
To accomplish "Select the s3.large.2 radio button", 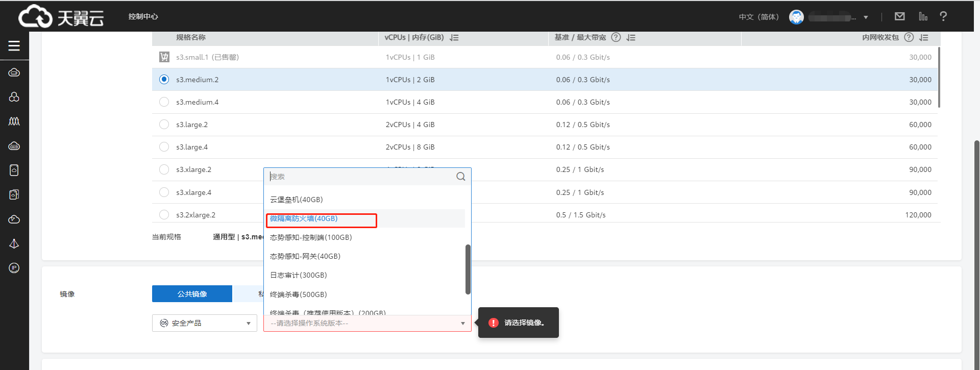I will (164, 125).
